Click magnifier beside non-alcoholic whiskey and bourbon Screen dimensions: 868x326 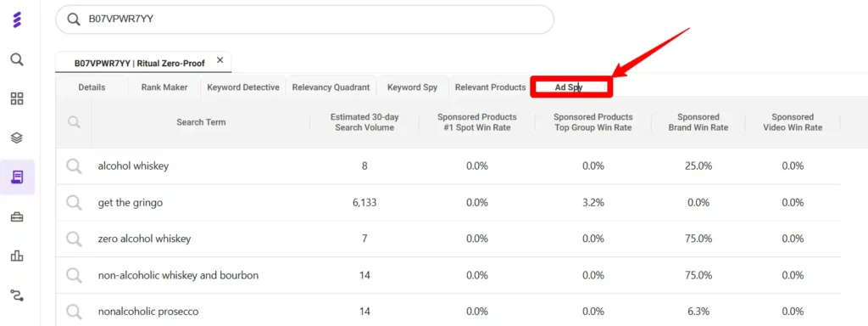coord(75,276)
